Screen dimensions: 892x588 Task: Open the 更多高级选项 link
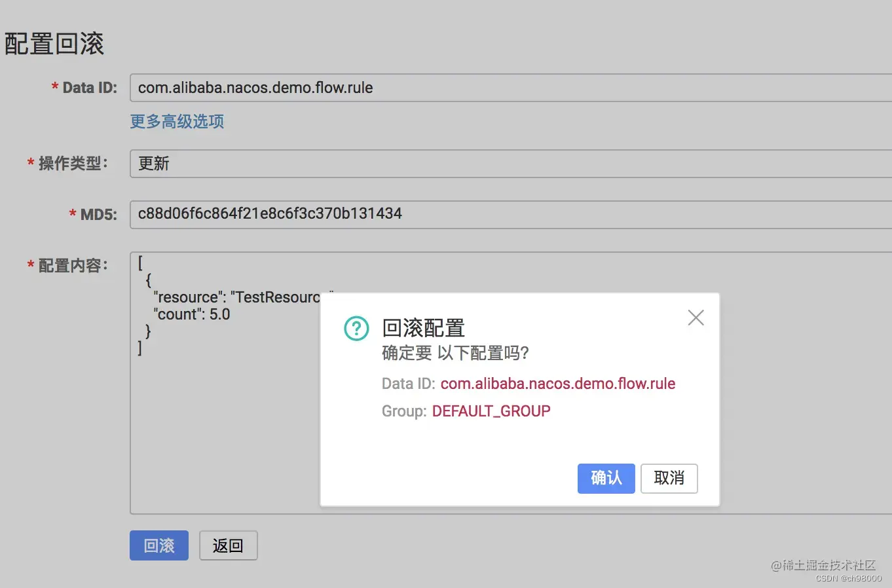(177, 121)
